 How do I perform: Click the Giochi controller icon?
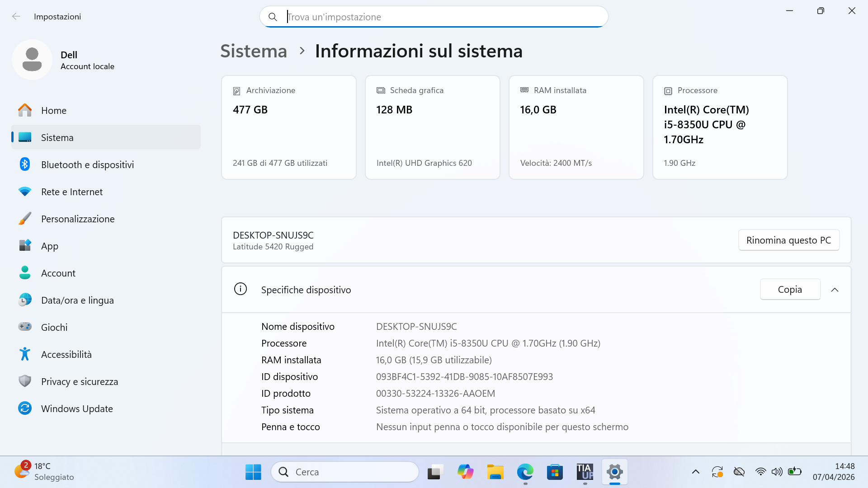point(25,327)
